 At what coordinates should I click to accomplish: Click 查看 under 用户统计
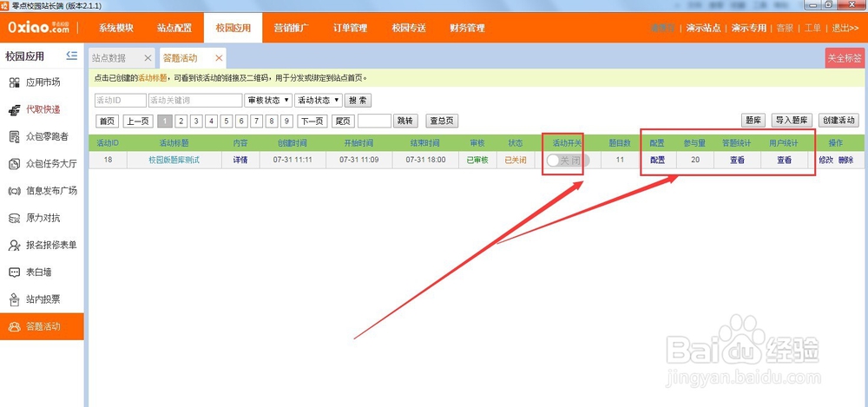click(x=784, y=161)
